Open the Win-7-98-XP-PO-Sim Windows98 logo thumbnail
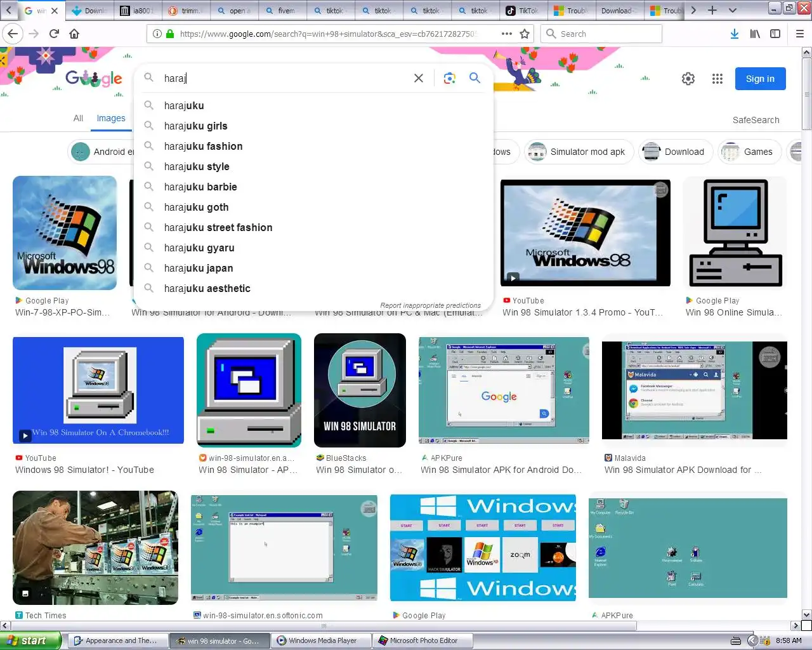Screen dimensions: 812x650 [65, 233]
